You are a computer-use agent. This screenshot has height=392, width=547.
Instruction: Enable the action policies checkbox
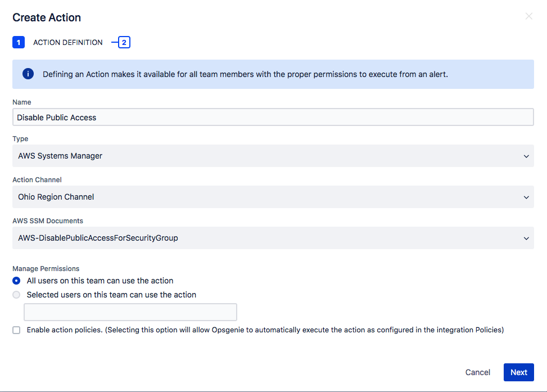pyautogui.click(x=16, y=330)
